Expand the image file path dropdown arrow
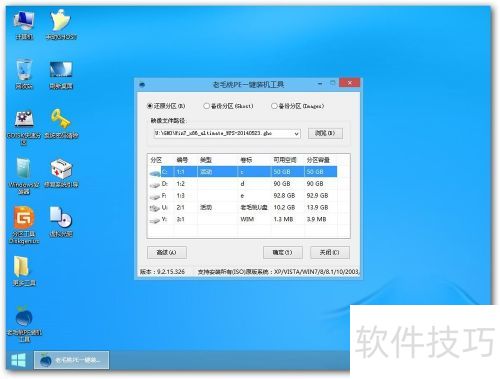The width and height of the screenshot is (500, 379). click(296, 134)
